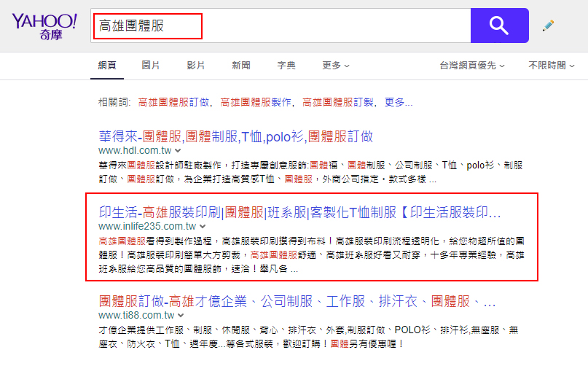Image resolution: width=588 pixels, height=366 pixels.
Task: Open the 華得來-團體服 result title
Action: [x=236, y=136]
